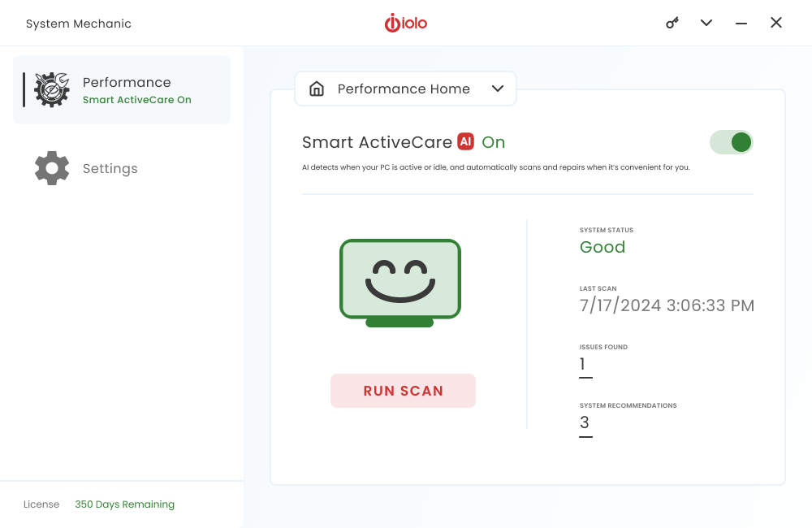Image resolution: width=812 pixels, height=528 pixels.
Task: Open the 3 system recommendations
Action: [x=585, y=422]
